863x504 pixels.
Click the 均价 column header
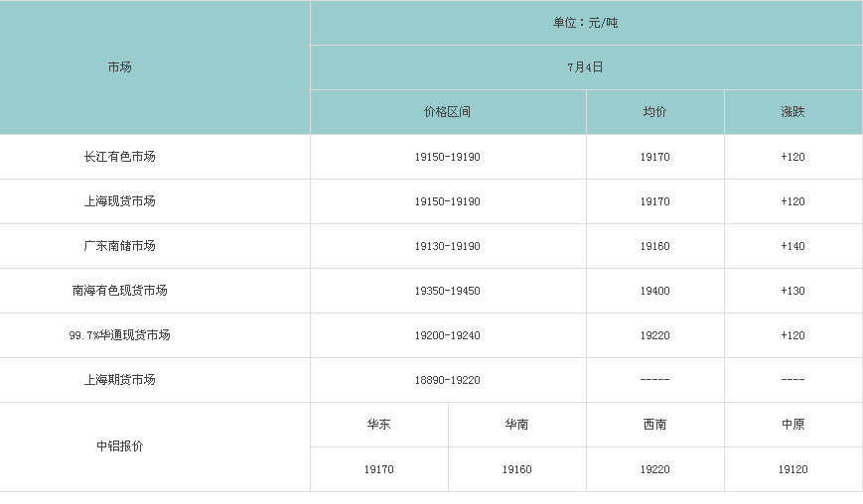click(654, 112)
